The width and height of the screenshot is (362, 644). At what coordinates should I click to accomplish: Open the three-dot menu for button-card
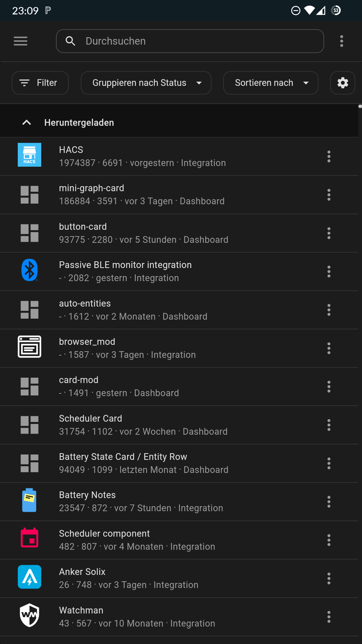(x=329, y=233)
